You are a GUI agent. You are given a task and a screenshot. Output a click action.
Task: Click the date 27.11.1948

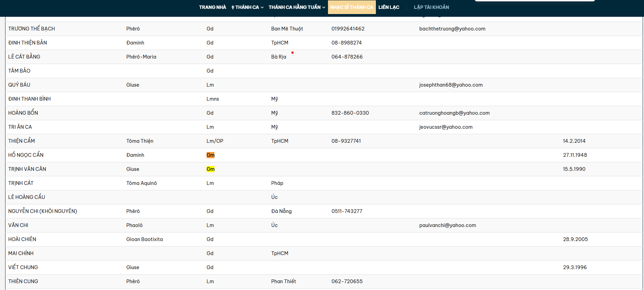575,155
